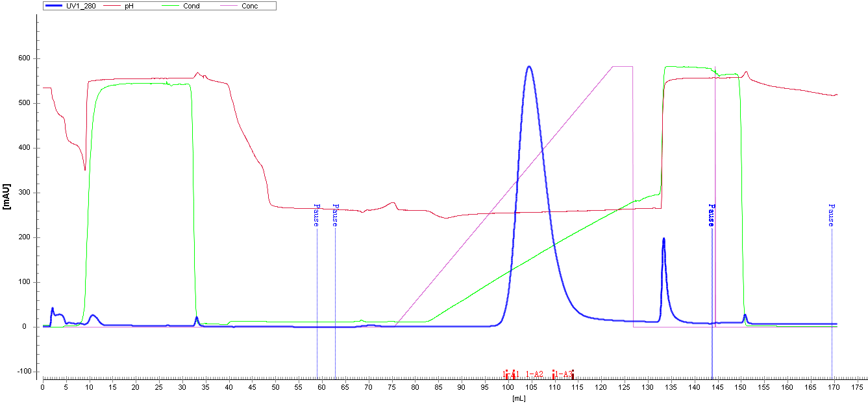Select the Conc entry in the legend

tap(249, 6)
